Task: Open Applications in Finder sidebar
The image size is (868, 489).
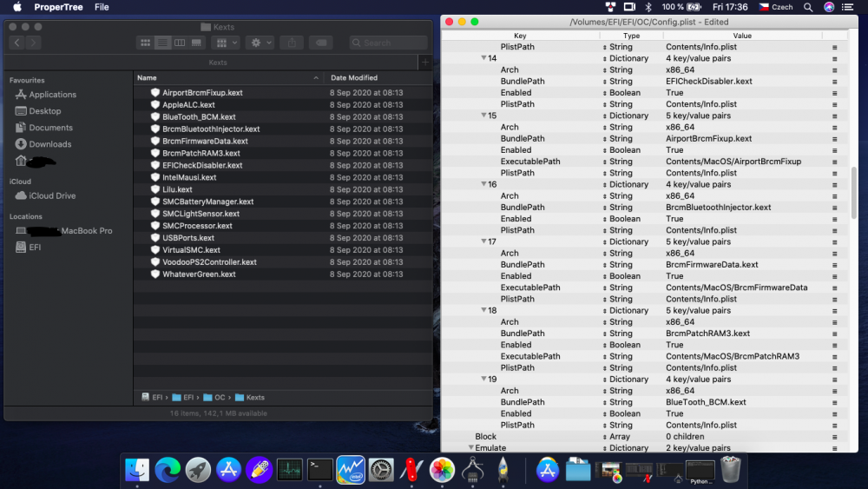Action: [x=53, y=95]
